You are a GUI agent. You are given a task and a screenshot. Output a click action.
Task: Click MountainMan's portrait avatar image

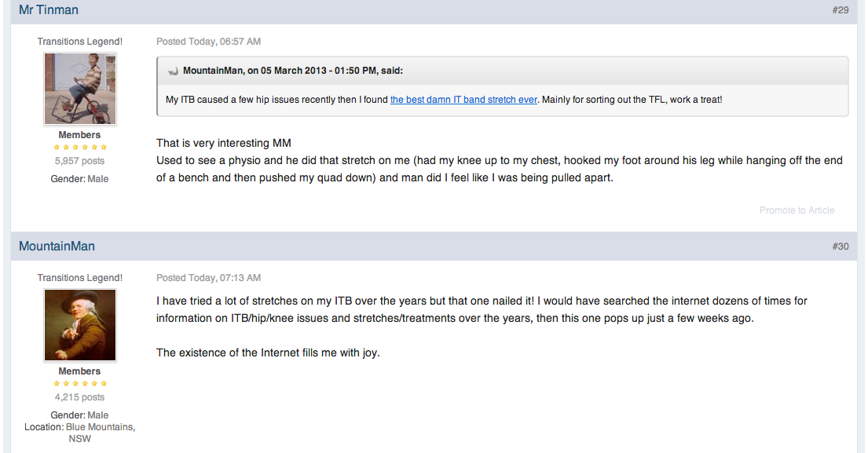click(x=80, y=325)
